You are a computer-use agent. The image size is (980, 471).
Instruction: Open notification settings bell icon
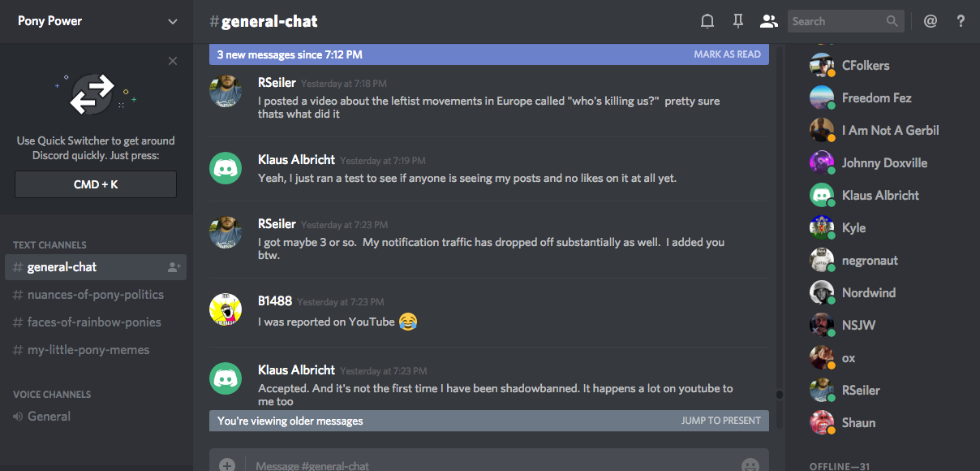click(x=707, y=22)
